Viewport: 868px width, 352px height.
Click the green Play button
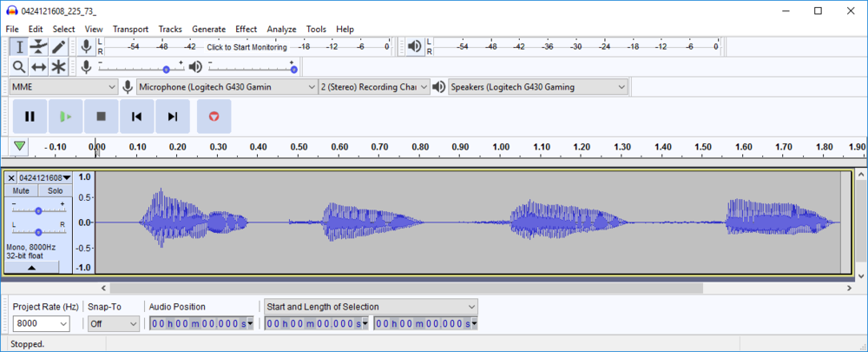(x=66, y=116)
